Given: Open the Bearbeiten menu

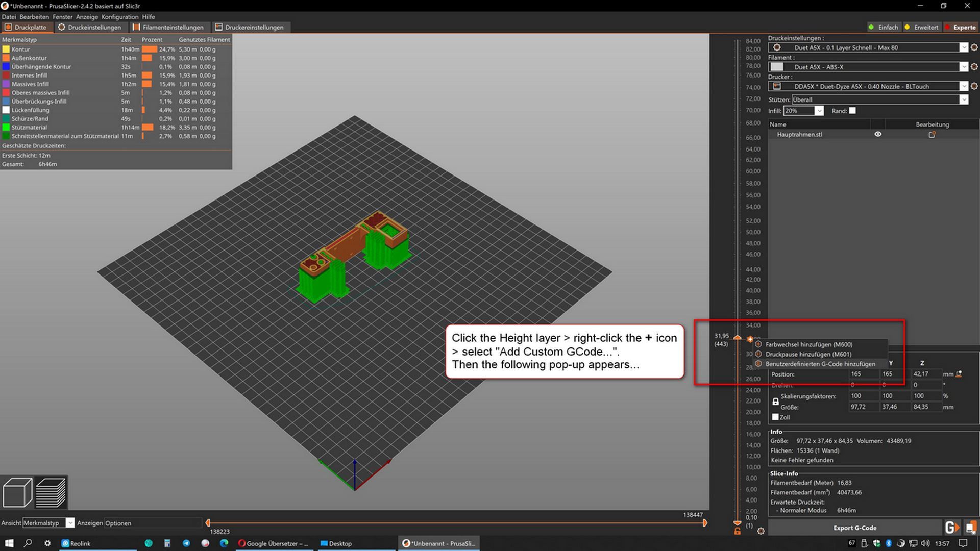Looking at the screenshot, I should tap(34, 17).
